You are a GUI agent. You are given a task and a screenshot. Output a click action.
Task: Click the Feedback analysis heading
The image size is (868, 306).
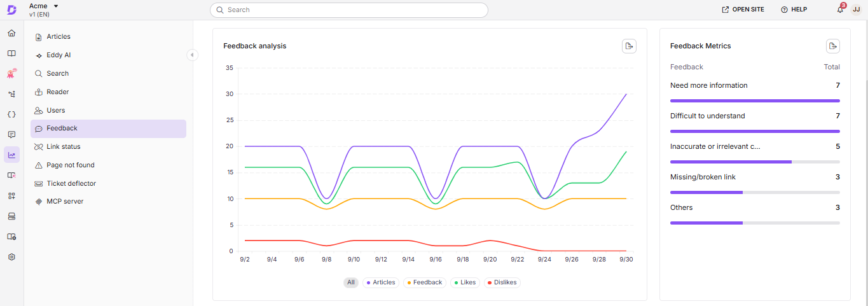pos(255,46)
